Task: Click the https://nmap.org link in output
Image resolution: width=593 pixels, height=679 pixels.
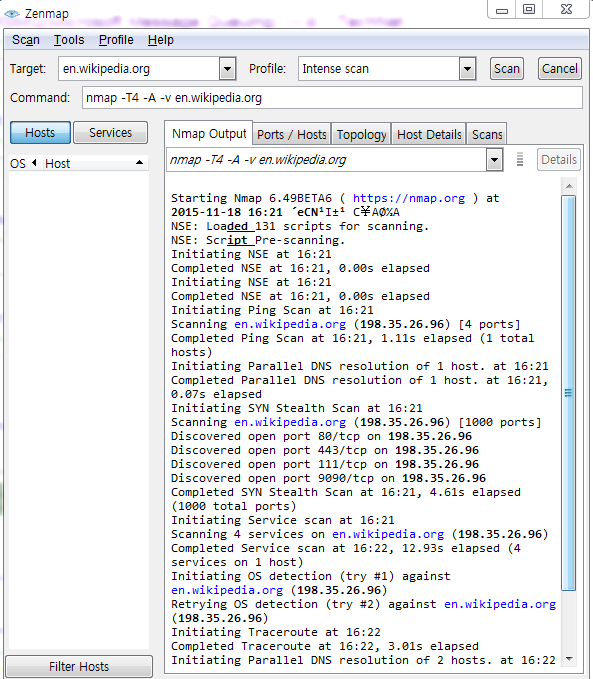Action: click(408, 198)
